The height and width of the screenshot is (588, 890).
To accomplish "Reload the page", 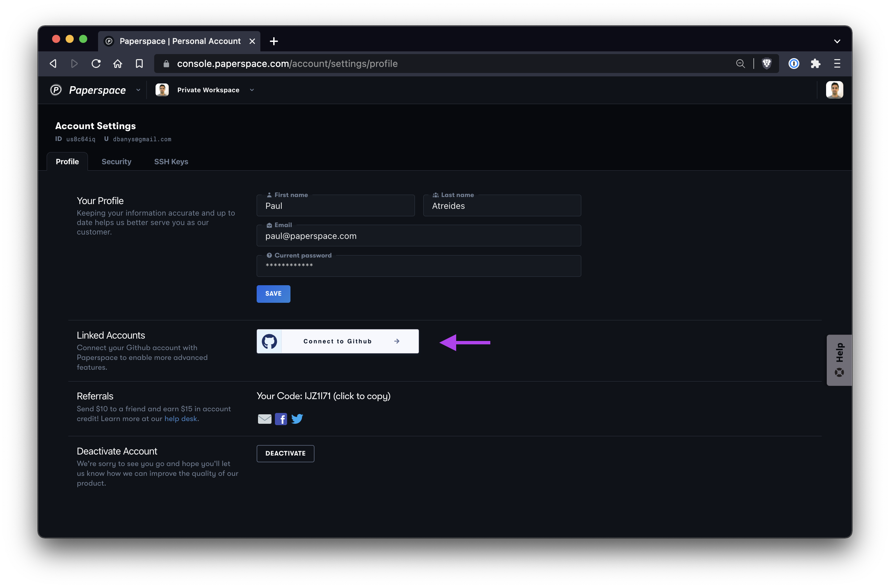I will pos(96,64).
